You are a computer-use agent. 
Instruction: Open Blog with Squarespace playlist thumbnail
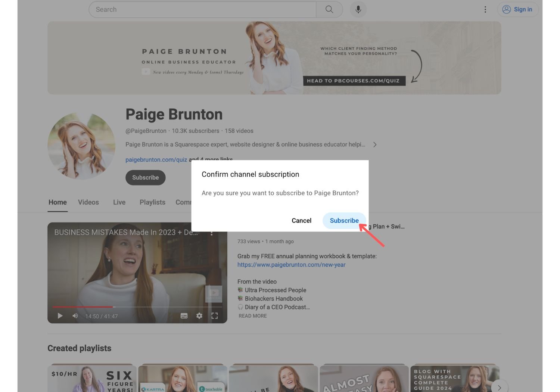coord(454,378)
